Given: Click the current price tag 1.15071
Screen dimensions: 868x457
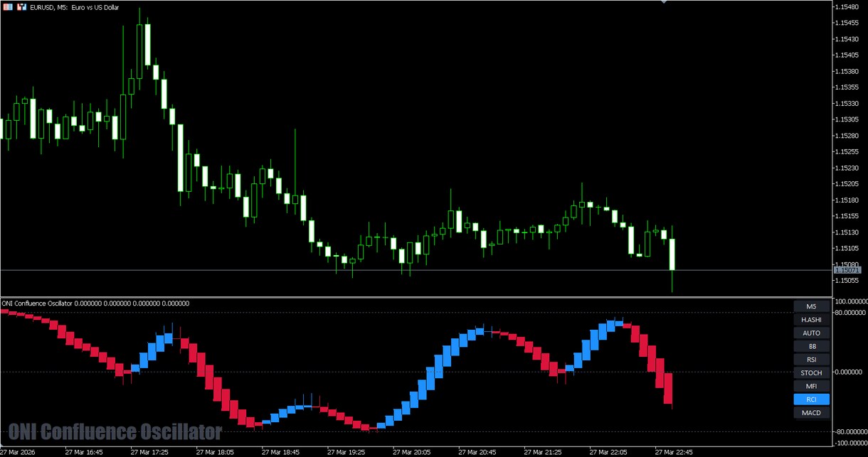Looking at the screenshot, I should 847,270.
